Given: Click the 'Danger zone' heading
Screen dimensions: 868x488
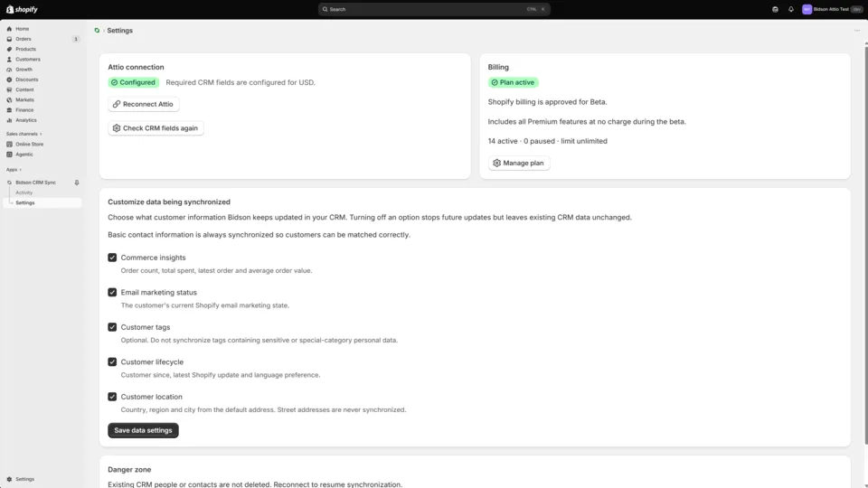Looking at the screenshot, I should (x=129, y=470).
